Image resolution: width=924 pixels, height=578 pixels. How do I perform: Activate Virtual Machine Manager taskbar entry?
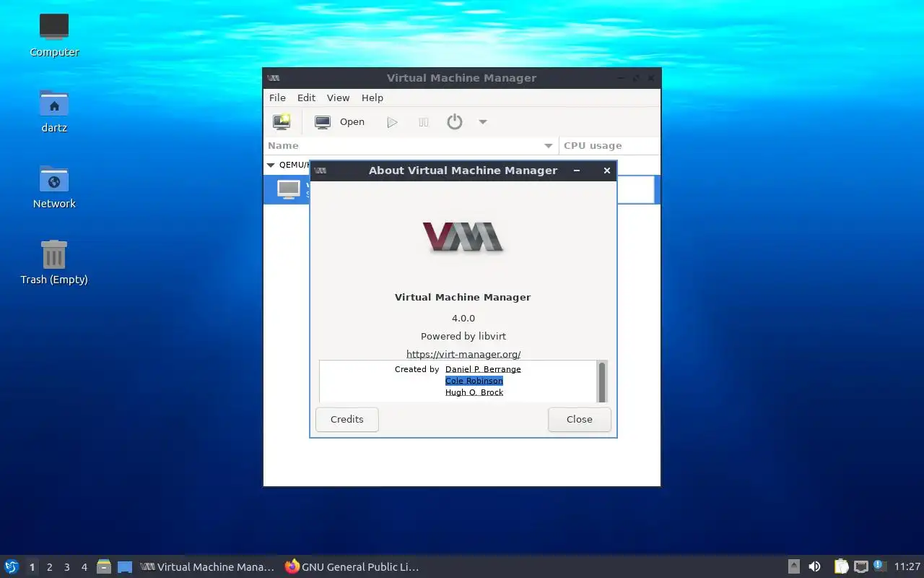point(207,567)
